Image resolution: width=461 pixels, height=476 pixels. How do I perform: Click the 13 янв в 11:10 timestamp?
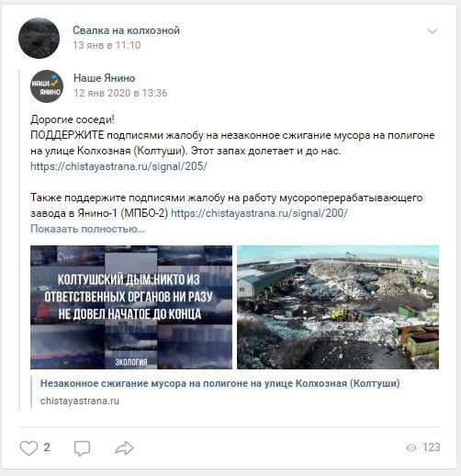[x=107, y=45]
